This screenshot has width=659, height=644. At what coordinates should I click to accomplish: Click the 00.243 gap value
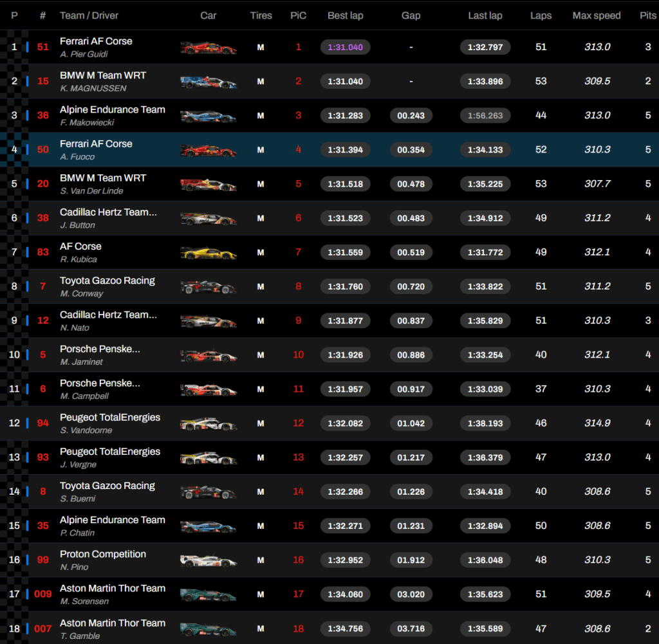click(411, 116)
